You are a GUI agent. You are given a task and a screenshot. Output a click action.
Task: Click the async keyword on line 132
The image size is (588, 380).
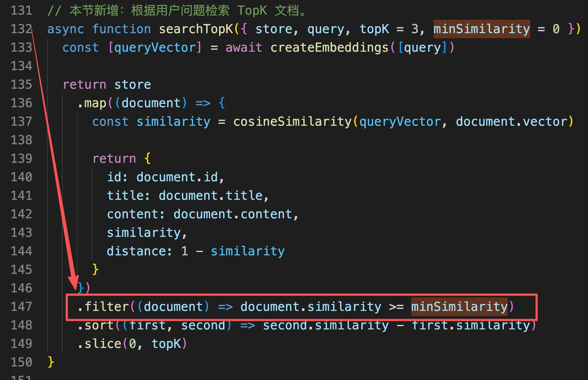pos(66,29)
